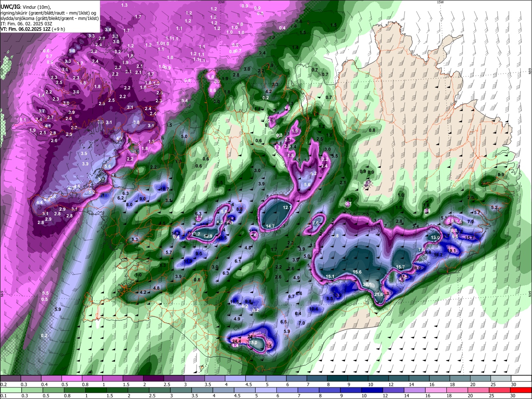Click the 0.2 swatch in snow legend
The width and height of the screenshot is (532, 399).
coord(10,379)
